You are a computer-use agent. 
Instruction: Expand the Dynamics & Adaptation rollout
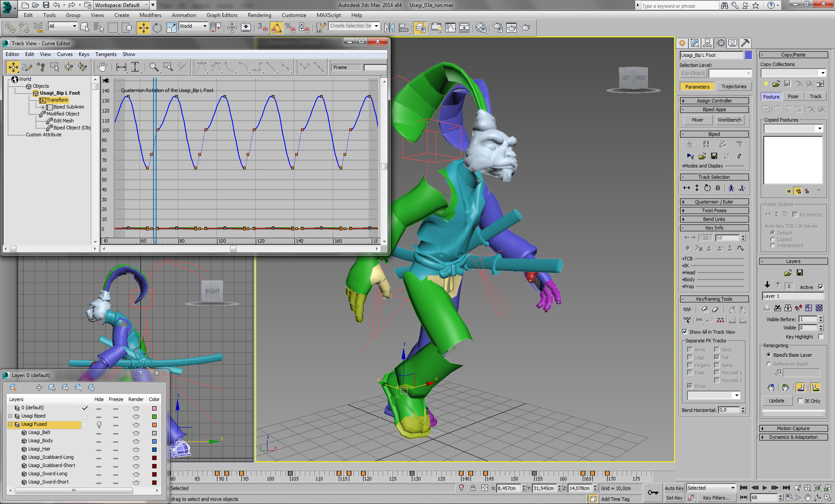tap(793, 437)
